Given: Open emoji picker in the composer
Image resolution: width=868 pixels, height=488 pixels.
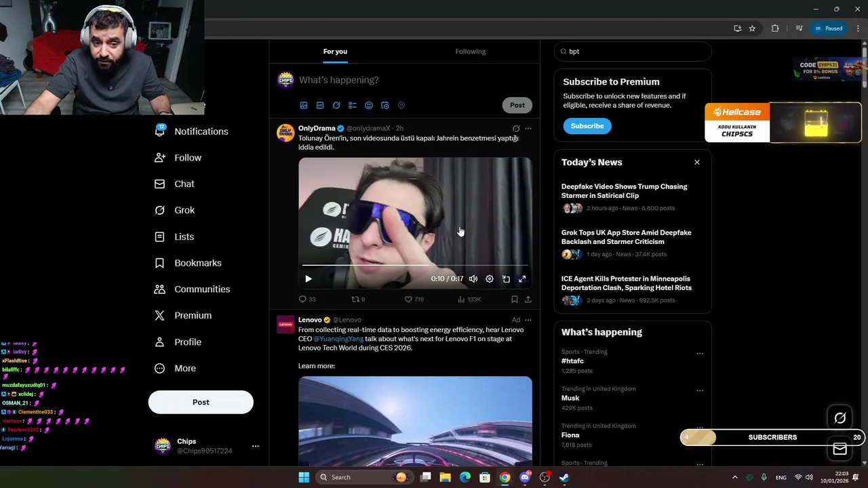Looking at the screenshot, I should pos(369,106).
